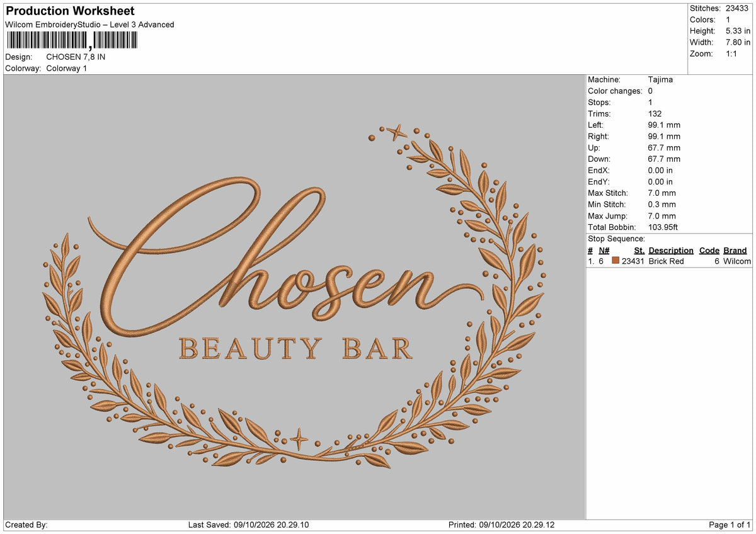
Task: Click the 'Brick Red' description cell
Action: point(666,261)
